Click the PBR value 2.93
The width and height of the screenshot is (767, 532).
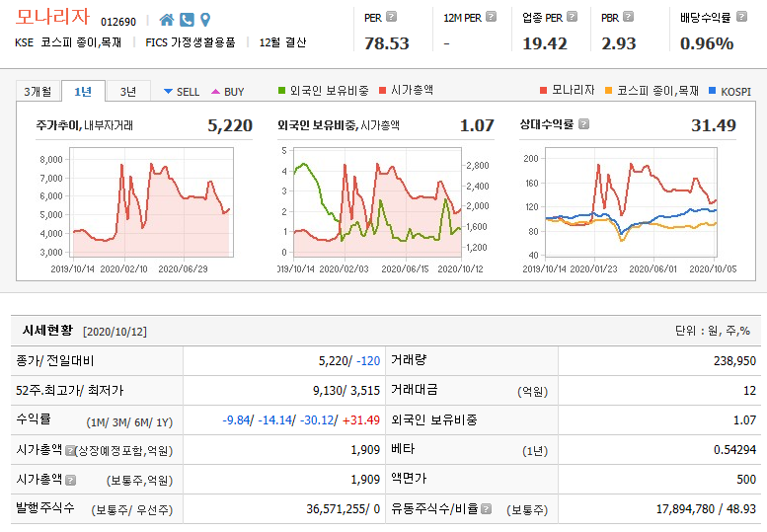coord(618,43)
